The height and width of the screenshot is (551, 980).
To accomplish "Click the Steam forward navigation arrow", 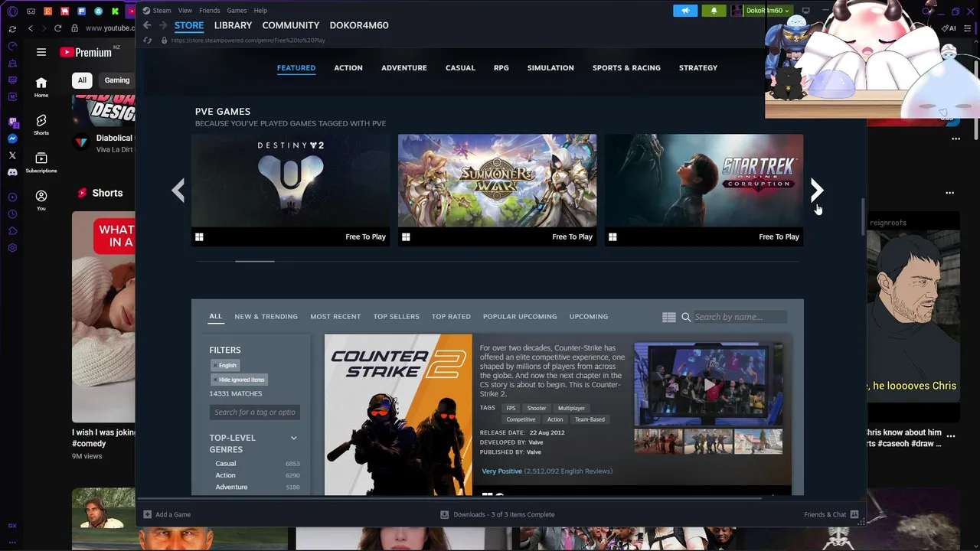I will click(162, 25).
